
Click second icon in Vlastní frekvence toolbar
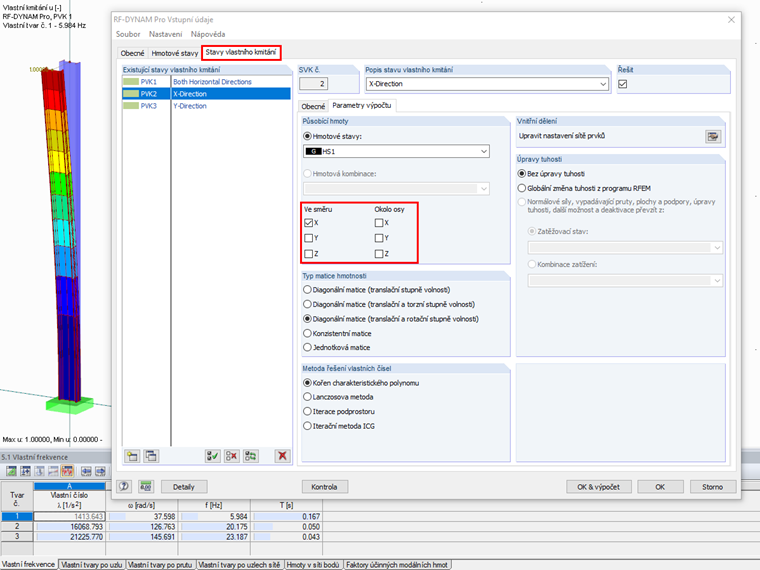pos(25,471)
